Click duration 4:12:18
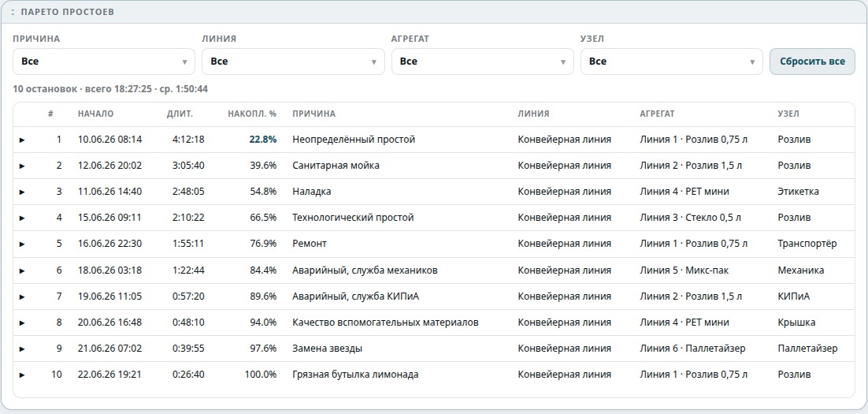Screen dimensions: 868x414 point(188,140)
